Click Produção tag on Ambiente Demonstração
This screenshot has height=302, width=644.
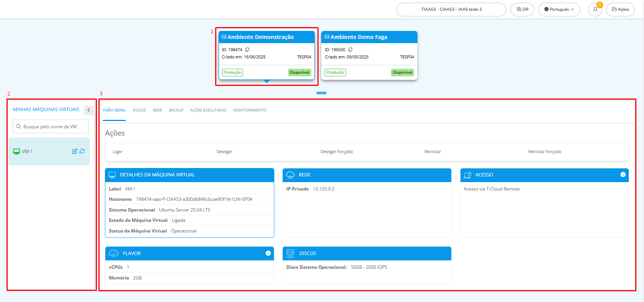click(232, 73)
